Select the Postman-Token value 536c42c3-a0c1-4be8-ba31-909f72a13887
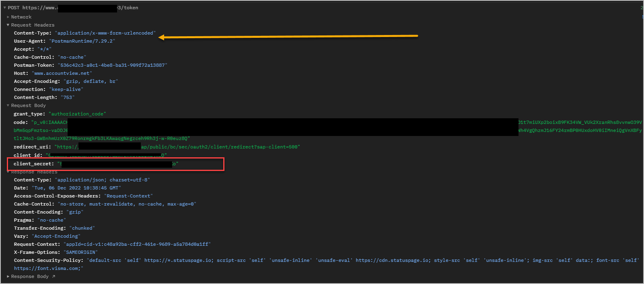 click(x=112, y=65)
